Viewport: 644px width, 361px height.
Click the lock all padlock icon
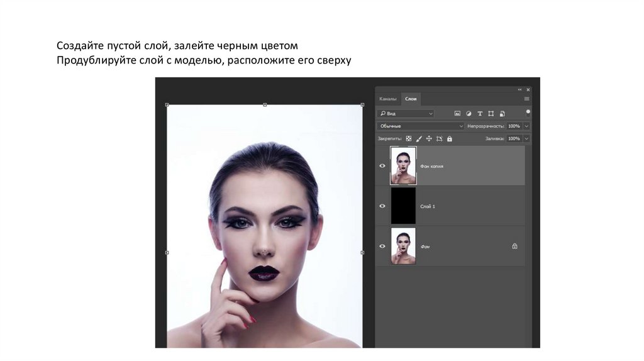tap(450, 138)
